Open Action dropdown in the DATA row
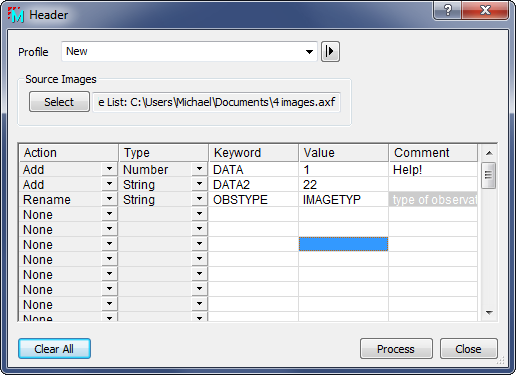516x375 pixels. (x=109, y=169)
